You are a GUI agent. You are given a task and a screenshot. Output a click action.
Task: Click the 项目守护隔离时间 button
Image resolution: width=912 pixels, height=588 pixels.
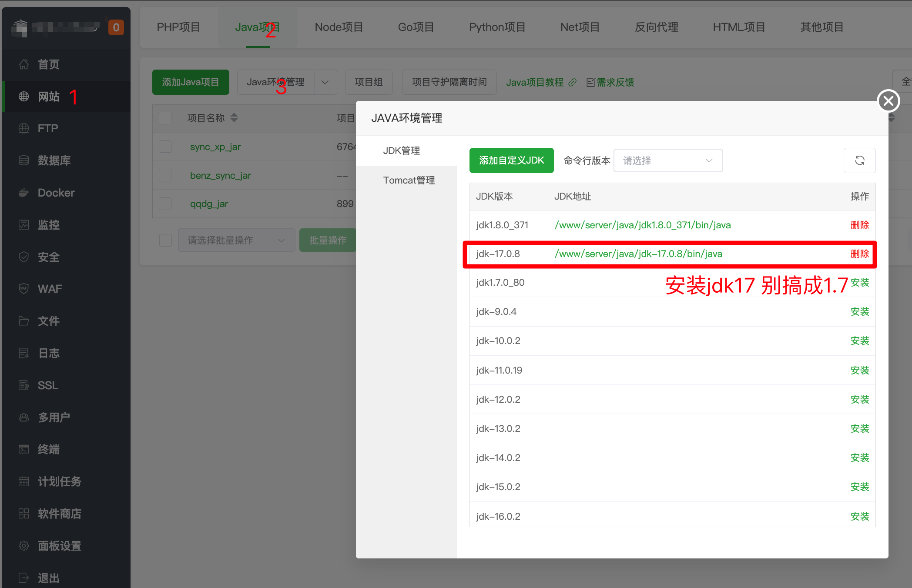pyautogui.click(x=449, y=82)
